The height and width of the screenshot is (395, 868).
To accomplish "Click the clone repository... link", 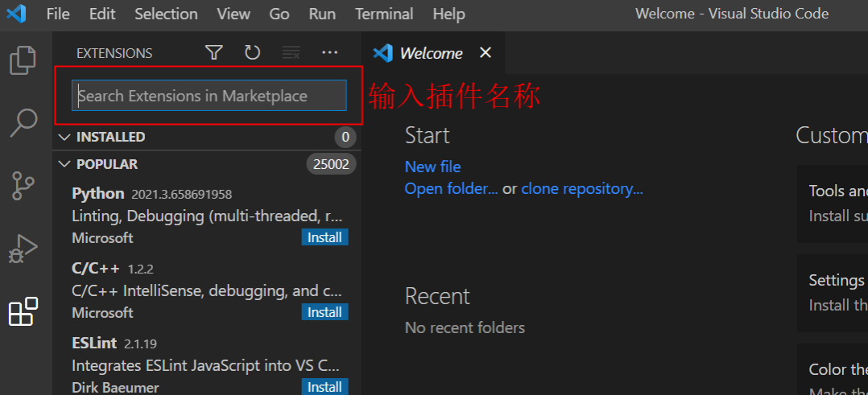I will click(582, 188).
